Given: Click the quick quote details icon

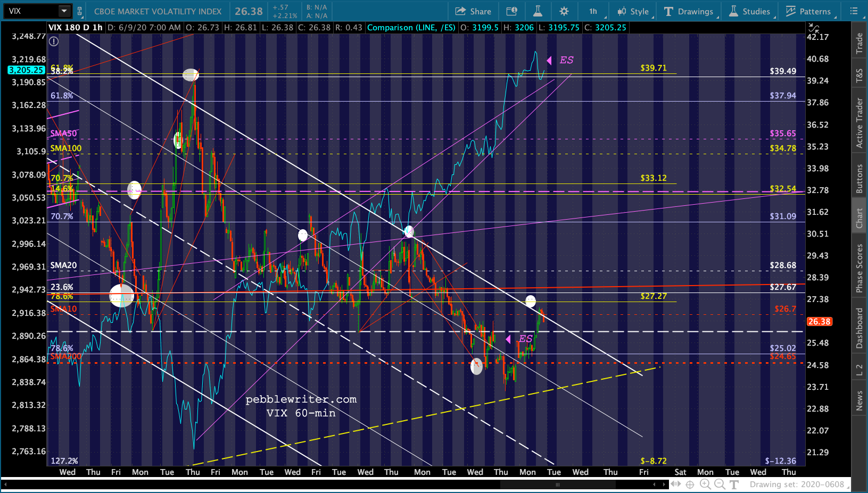Looking at the screenshot, I should 511,11.
